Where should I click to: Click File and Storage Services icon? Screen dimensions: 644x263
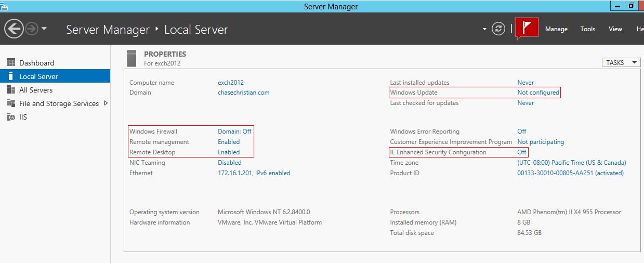point(11,103)
